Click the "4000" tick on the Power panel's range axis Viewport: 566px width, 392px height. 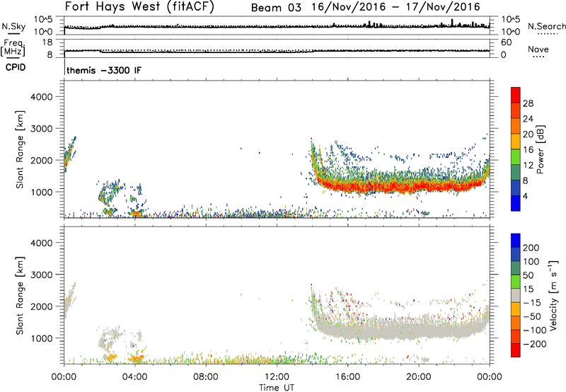click(41, 97)
